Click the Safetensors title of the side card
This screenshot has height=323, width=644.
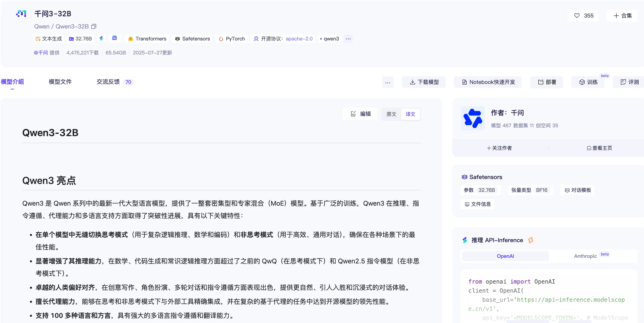[x=485, y=177]
